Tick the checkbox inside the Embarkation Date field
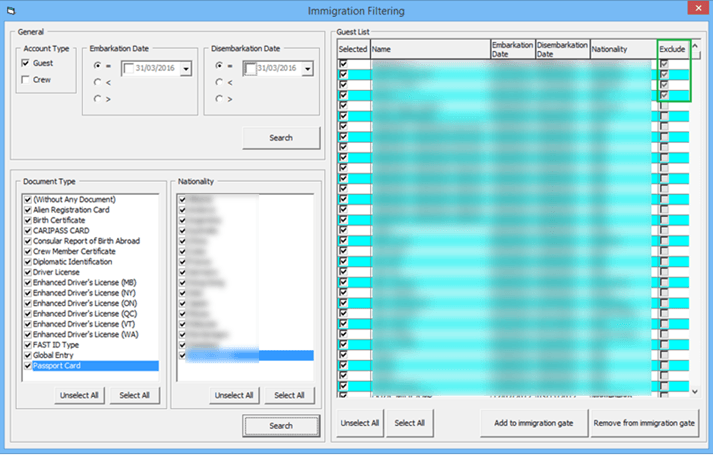Viewport: 713px width, 455px height. [x=129, y=69]
